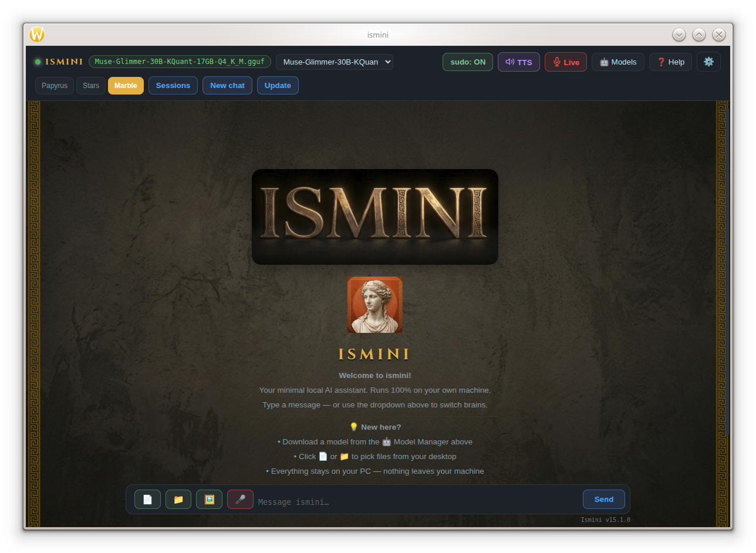This screenshot has height=553, width=756.
Task: Click the green status indicator dot
Action: click(38, 62)
